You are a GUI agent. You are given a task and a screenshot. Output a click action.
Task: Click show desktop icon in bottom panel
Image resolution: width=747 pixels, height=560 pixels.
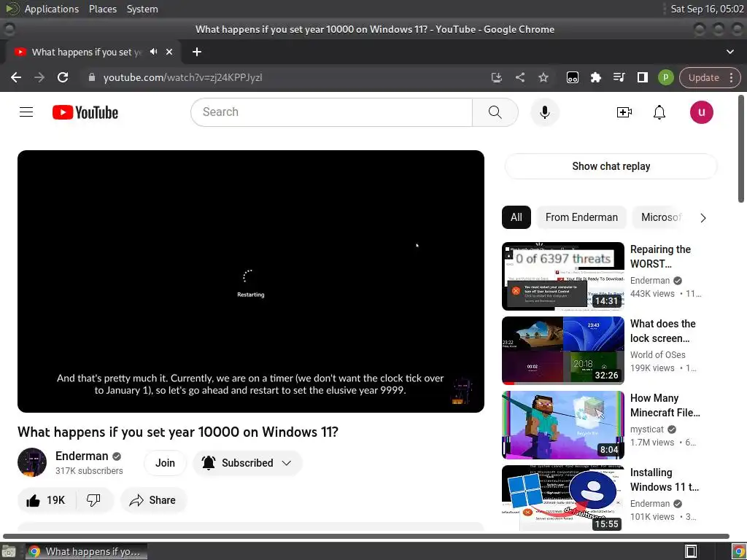pos(9,551)
